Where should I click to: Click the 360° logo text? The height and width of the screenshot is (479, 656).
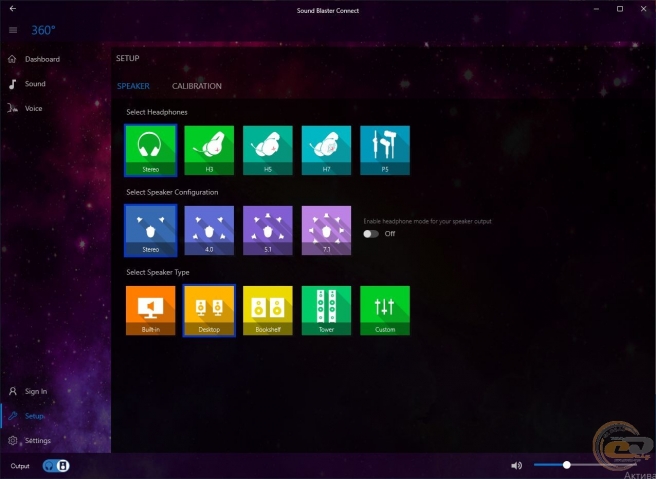pos(43,30)
